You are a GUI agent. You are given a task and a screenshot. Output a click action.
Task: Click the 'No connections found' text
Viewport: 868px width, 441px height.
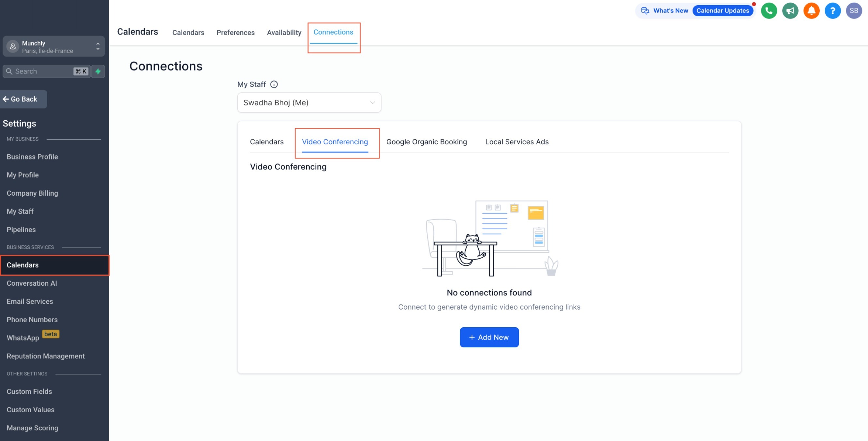(x=489, y=293)
